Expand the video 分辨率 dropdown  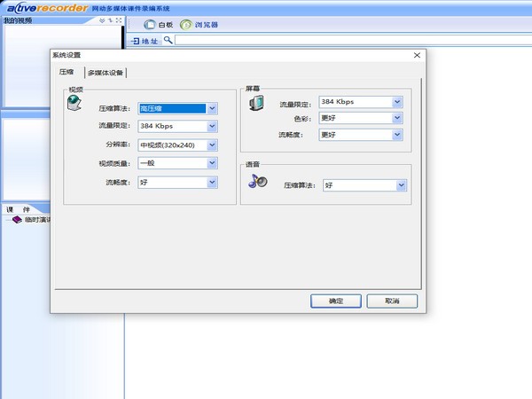pos(212,145)
